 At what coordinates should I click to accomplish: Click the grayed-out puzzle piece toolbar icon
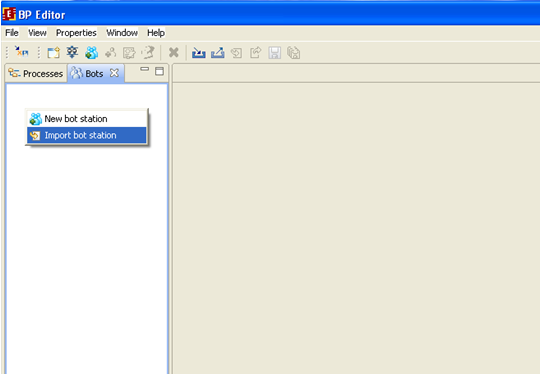pyautogui.click(x=129, y=53)
